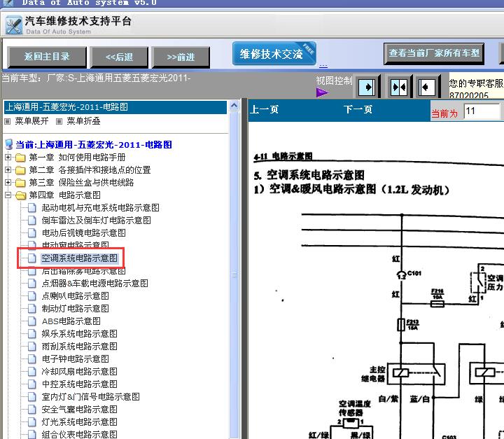The width and height of the screenshot is (504, 439).
Task: Expand the 第一章 tree node
Action: point(8,158)
